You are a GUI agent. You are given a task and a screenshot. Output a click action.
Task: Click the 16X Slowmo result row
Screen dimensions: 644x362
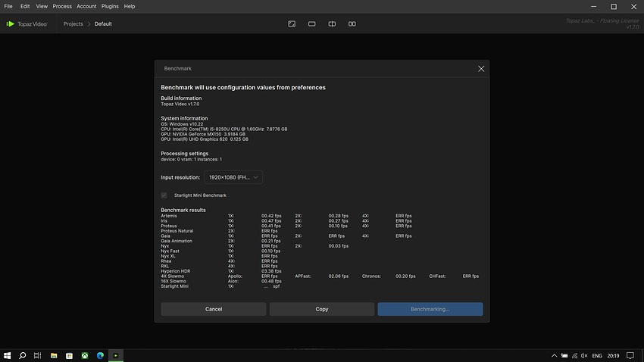click(x=221, y=281)
